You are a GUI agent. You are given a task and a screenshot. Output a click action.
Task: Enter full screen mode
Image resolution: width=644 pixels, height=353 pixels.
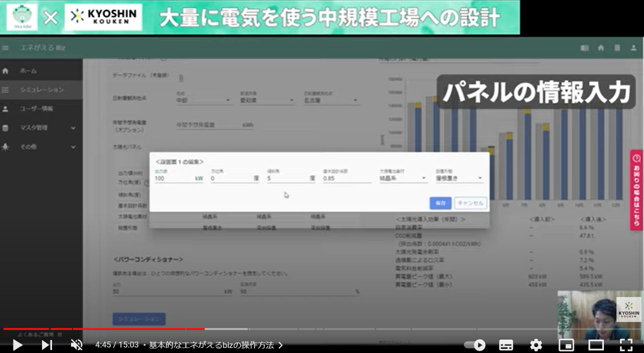tap(626, 345)
